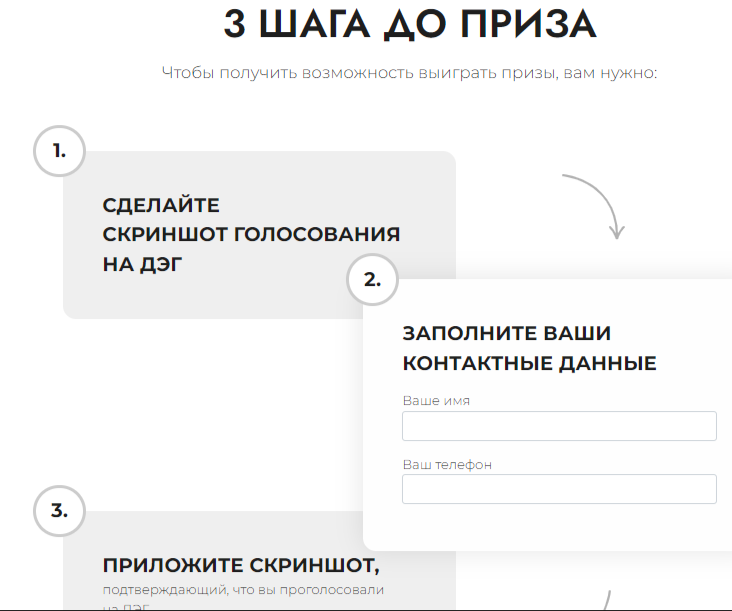Click the 'ЗАПОЛНИТЕ ВАШИ' heading line

[x=507, y=333]
